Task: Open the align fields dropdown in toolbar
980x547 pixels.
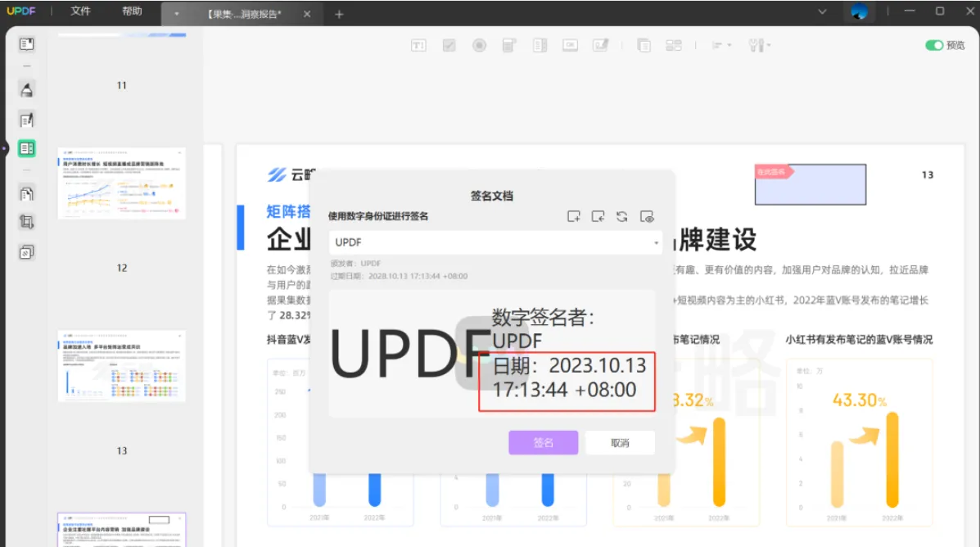Action: point(720,46)
